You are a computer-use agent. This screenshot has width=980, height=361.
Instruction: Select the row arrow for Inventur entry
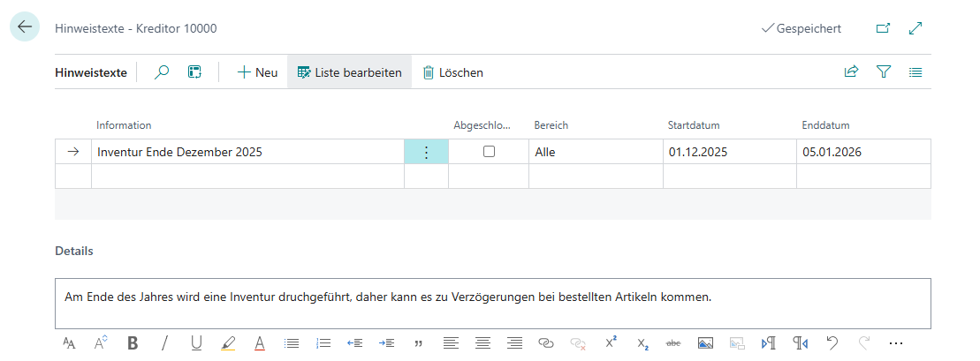point(73,152)
